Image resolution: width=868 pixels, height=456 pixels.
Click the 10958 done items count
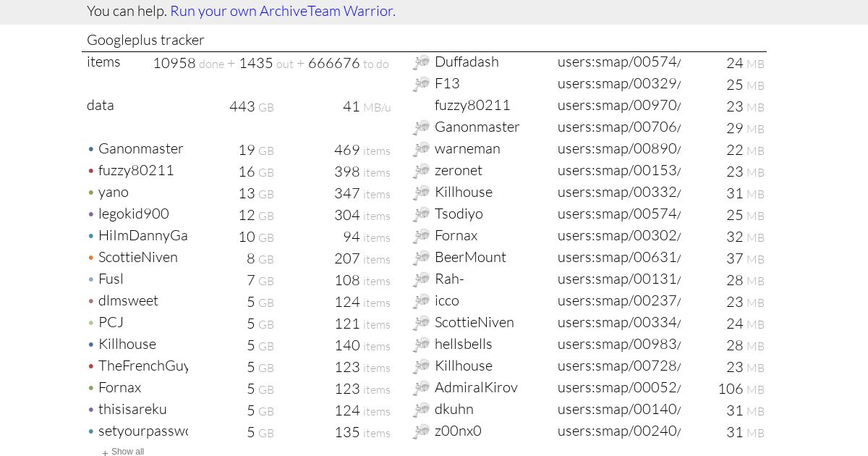click(x=188, y=63)
